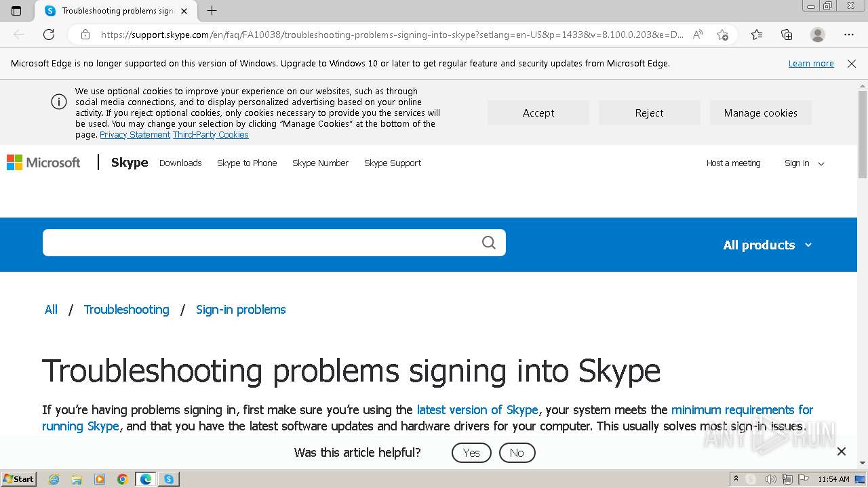Click the Troubleshooting breadcrumb link
The height and width of the screenshot is (488, 868).
[127, 310]
